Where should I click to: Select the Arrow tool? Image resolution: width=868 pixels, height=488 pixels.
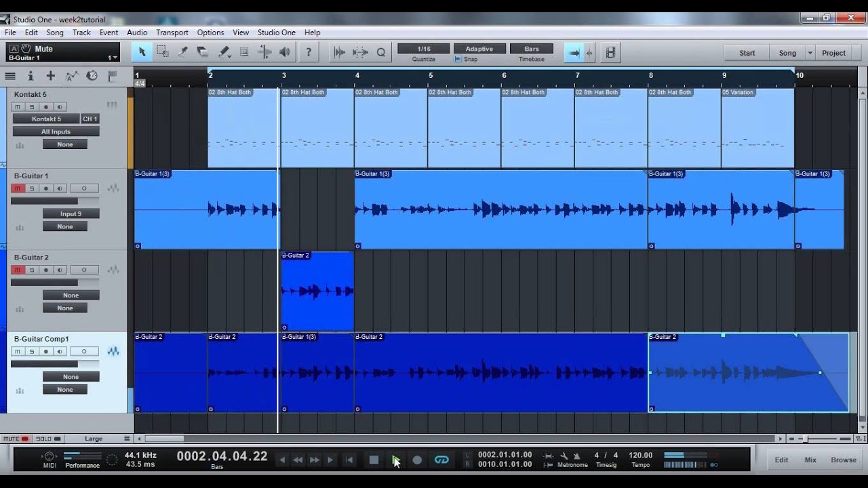[x=142, y=52]
